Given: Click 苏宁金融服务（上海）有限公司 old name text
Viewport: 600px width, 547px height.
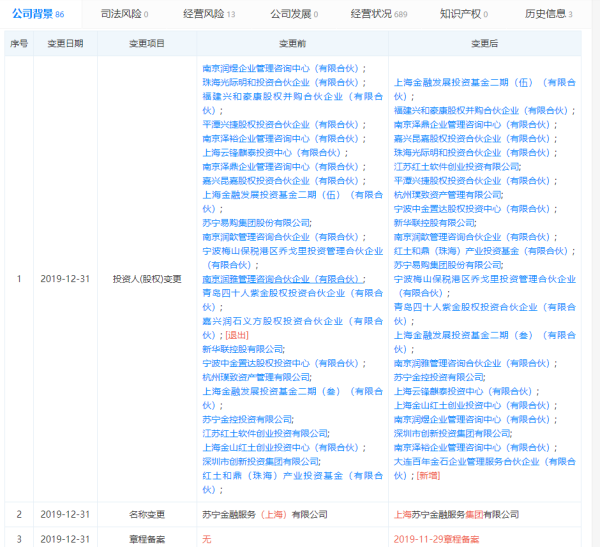Looking at the screenshot, I should 265,514.
